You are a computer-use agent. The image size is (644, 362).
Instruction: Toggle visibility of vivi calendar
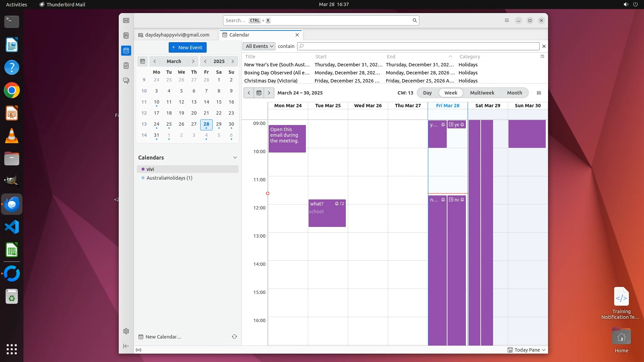coord(143,169)
